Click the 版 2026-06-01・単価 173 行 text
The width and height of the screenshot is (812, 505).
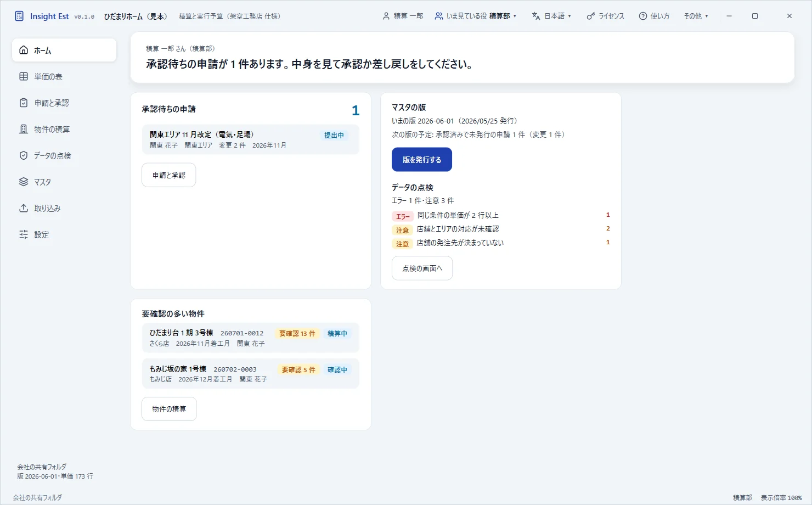[55, 476]
